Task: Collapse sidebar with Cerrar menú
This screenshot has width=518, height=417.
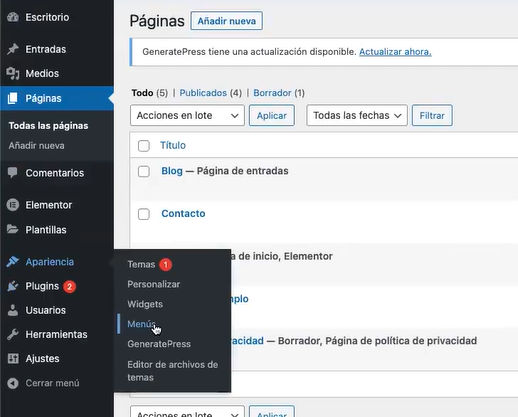Action: (52, 383)
